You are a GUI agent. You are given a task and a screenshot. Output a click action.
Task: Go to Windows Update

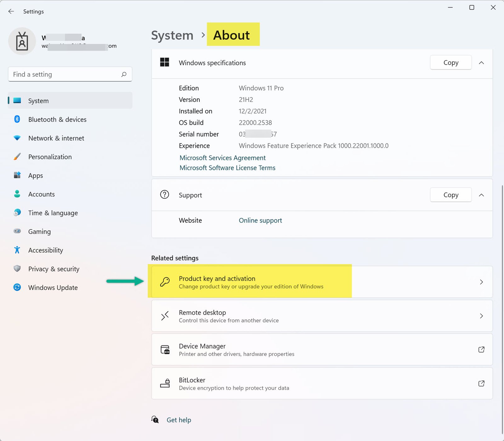70,287
